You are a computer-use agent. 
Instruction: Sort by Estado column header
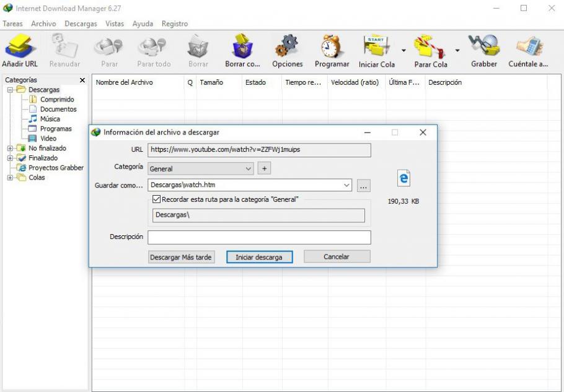click(x=262, y=82)
